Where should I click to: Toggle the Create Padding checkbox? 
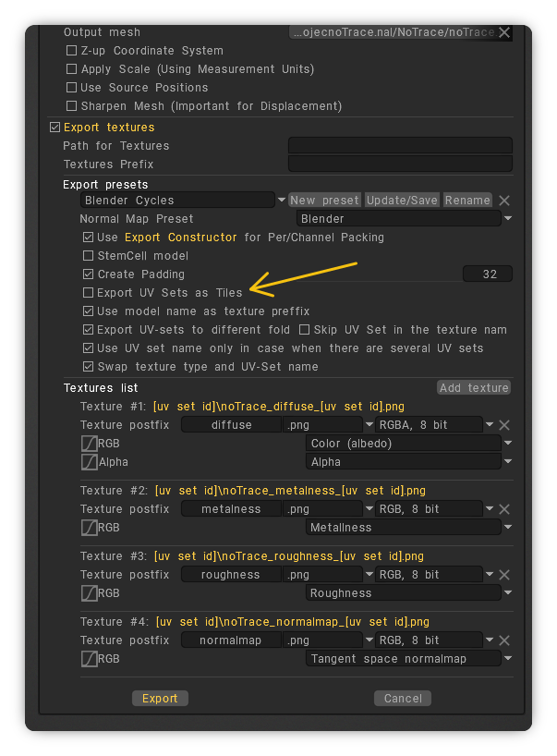click(89, 274)
